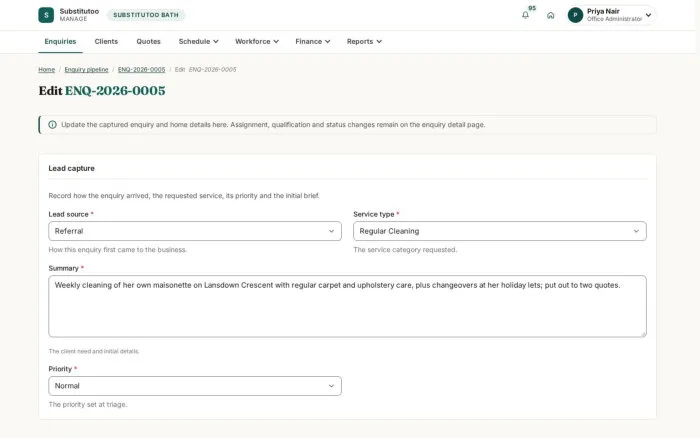Screen dimensions: 700x438
Task: Click the info icon in the notice banner
Action: (x=52, y=125)
